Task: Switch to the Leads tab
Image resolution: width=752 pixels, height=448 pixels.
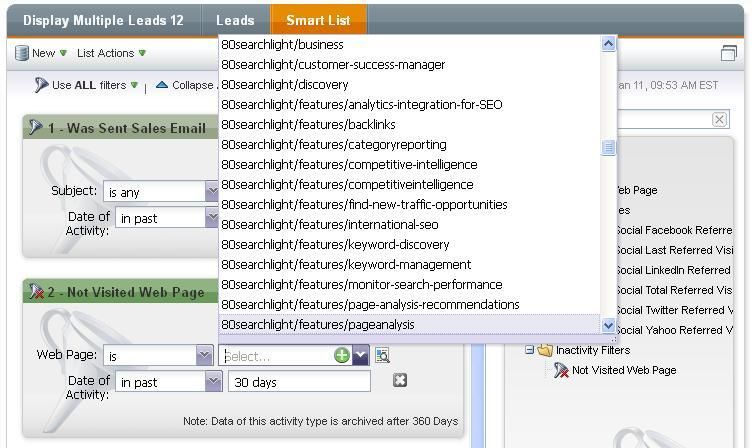Action: pos(235,20)
